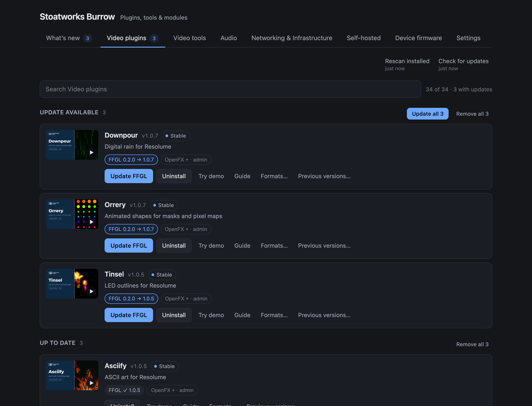
Task: Click the Tinsel Stable badge
Action: coord(162,275)
